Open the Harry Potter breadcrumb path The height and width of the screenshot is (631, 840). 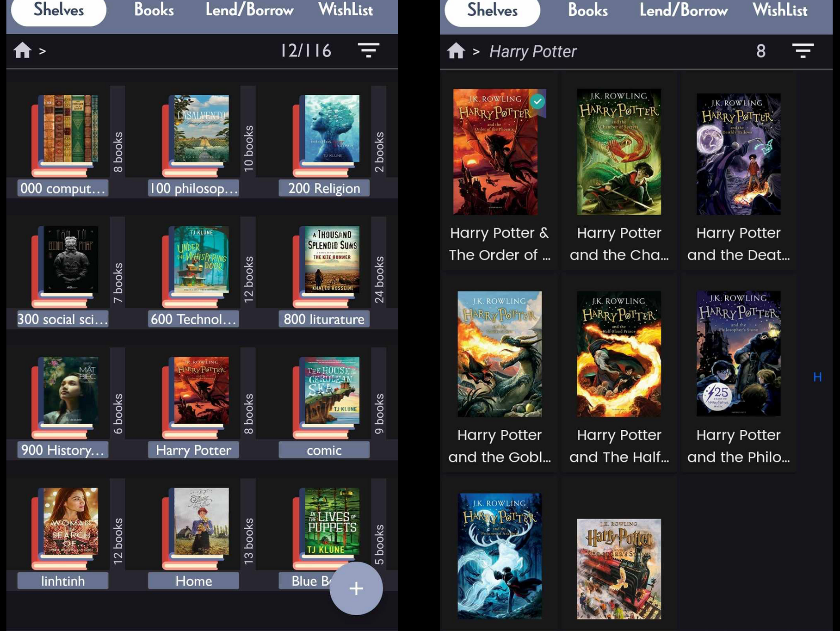click(532, 51)
